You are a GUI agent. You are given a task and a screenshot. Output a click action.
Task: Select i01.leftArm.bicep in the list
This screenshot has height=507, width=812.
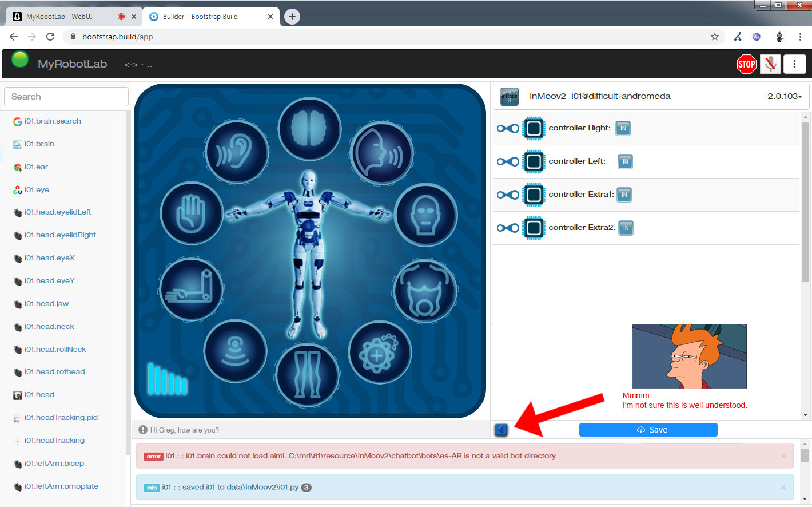[x=54, y=464]
